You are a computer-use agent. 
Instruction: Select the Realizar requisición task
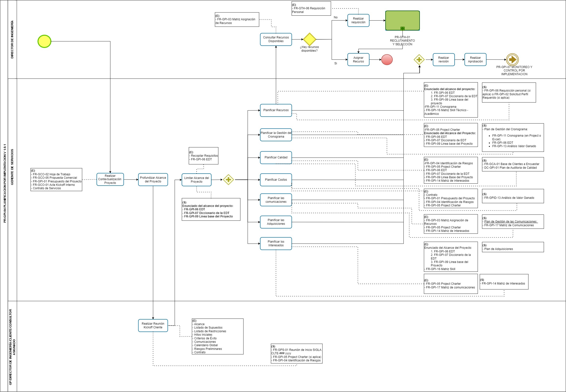coord(358,21)
